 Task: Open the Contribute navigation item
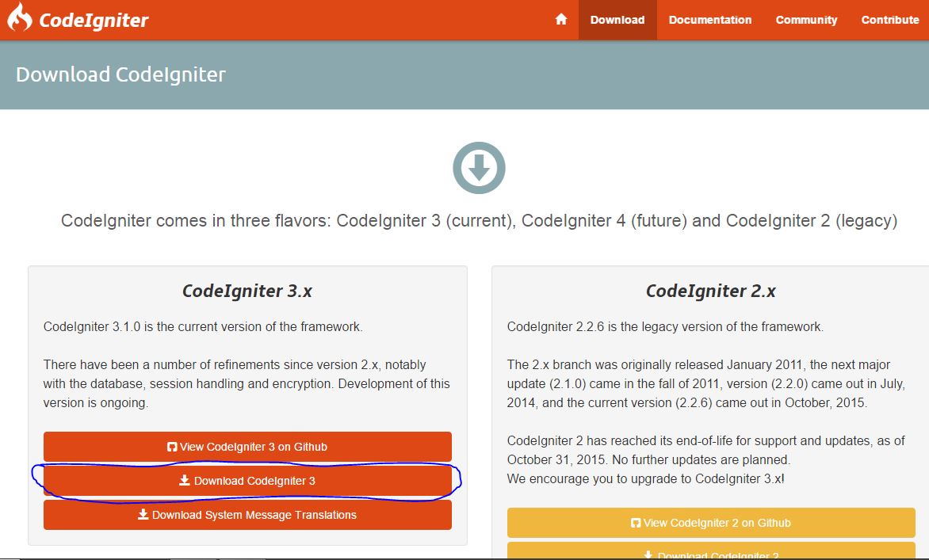point(889,19)
